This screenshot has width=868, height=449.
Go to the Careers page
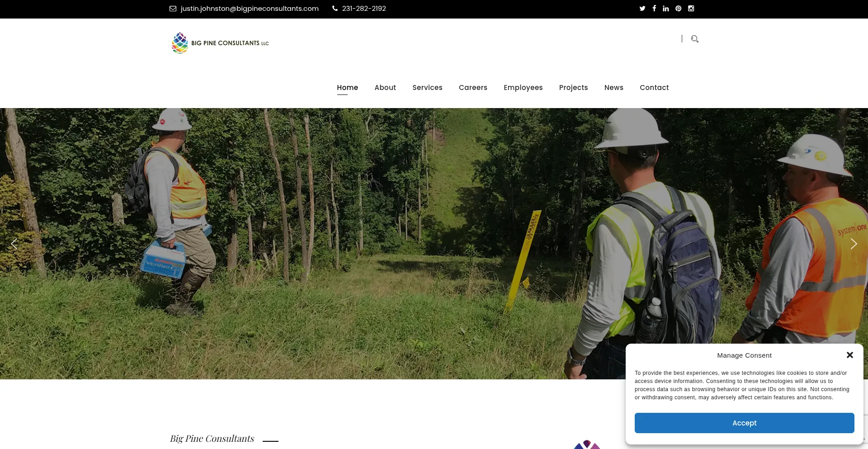pyautogui.click(x=473, y=88)
